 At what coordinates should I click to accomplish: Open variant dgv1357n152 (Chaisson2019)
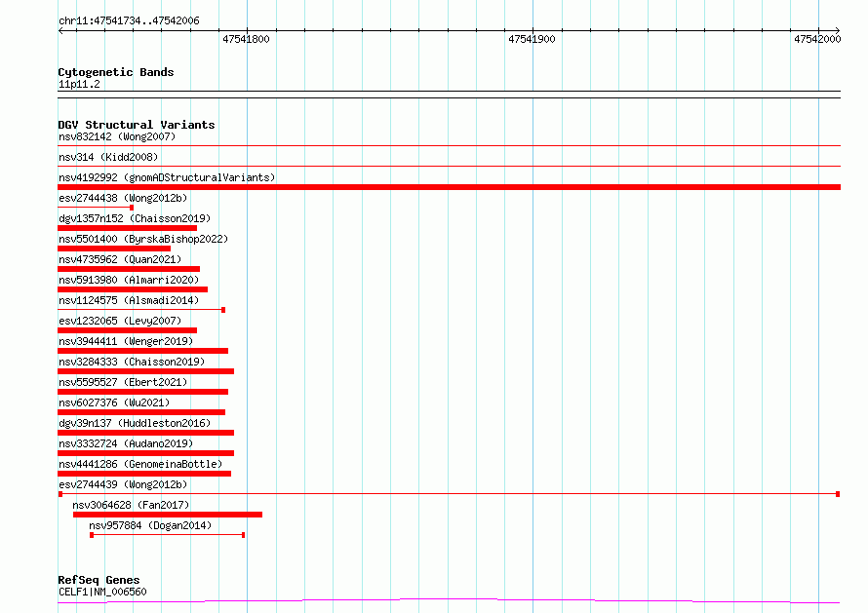point(135,218)
